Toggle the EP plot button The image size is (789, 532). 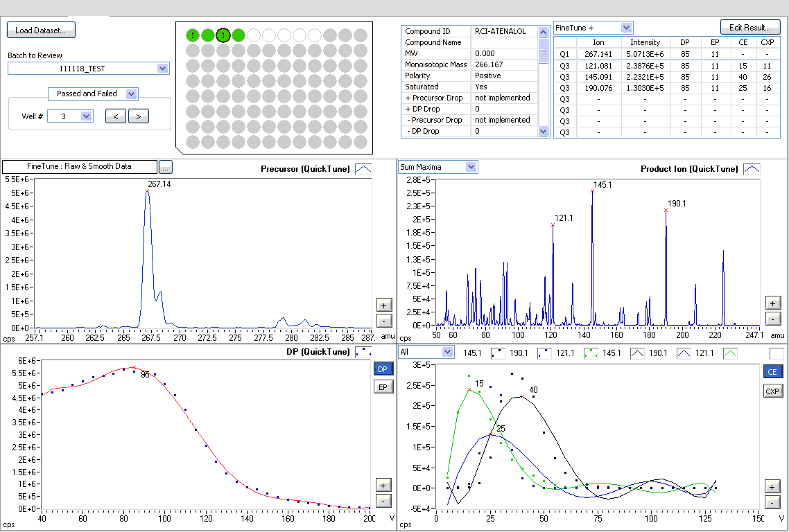pyautogui.click(x=383, y=387)
